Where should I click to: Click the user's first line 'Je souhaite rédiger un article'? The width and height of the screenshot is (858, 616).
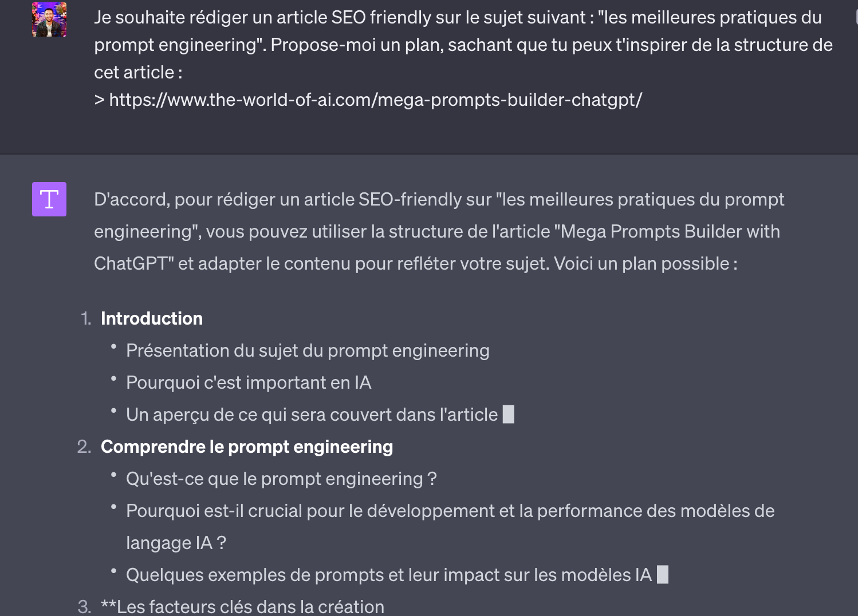pos(458,18)
